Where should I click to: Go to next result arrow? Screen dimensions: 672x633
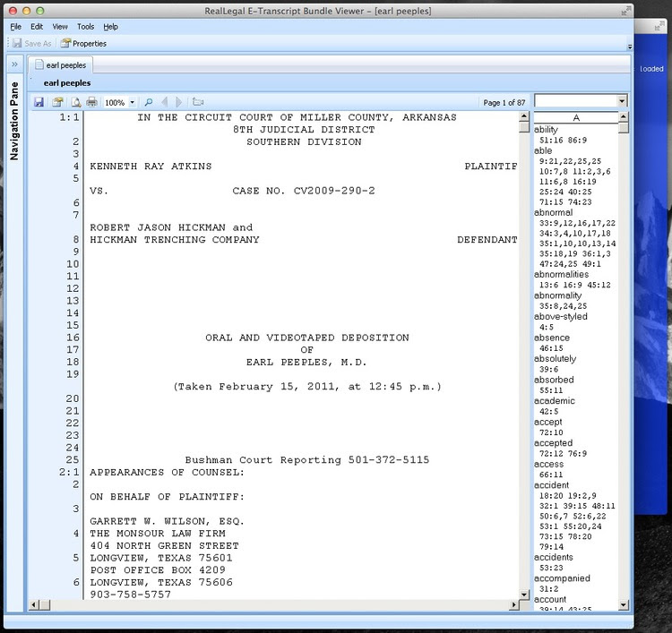pyautogui.click(x=178, y=102)
